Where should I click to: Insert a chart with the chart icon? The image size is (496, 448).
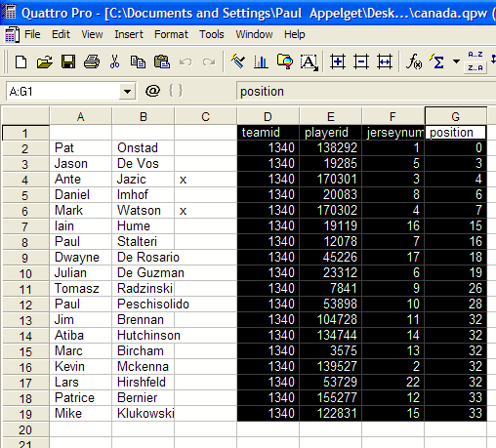pyautogui.click(x=261, y=61)
